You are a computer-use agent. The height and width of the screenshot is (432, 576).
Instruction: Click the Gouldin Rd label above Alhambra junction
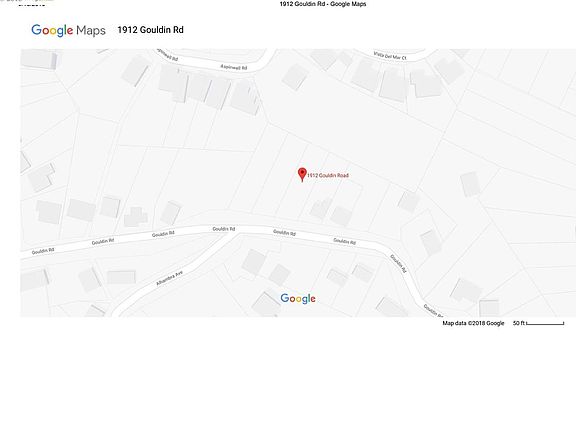(224, 229)
